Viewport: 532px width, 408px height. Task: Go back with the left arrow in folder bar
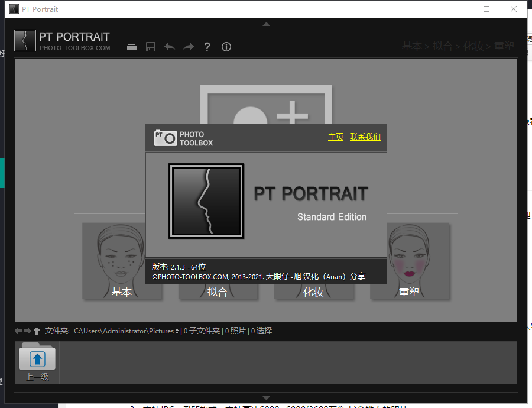click(18, 331)
